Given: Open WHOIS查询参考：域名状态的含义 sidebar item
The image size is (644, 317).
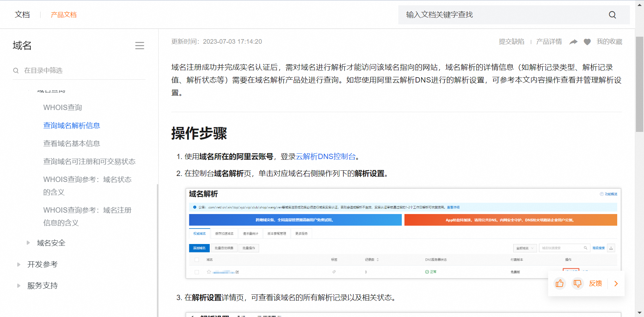Looking at the screenshot, I should (87, 186).
